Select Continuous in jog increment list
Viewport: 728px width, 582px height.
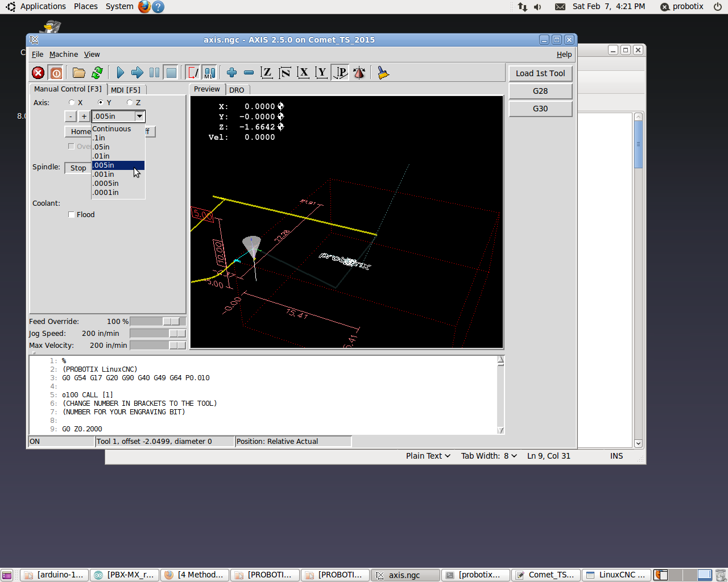tap(111, 129)
